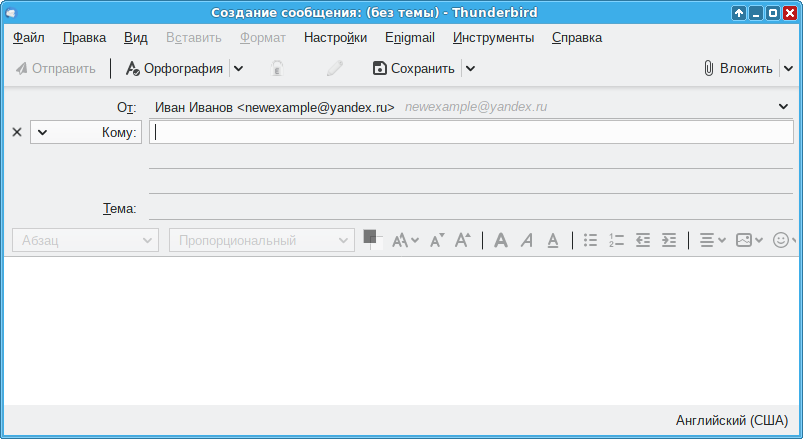Screen dimensions: 803x439
Task: Click into the Кому address field
Action: click(471, 132)
